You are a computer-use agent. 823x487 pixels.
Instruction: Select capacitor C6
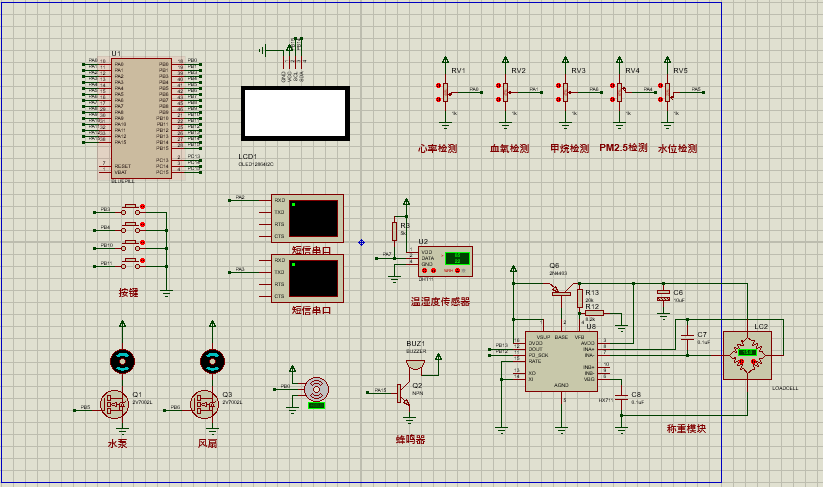tap(663, 295)
